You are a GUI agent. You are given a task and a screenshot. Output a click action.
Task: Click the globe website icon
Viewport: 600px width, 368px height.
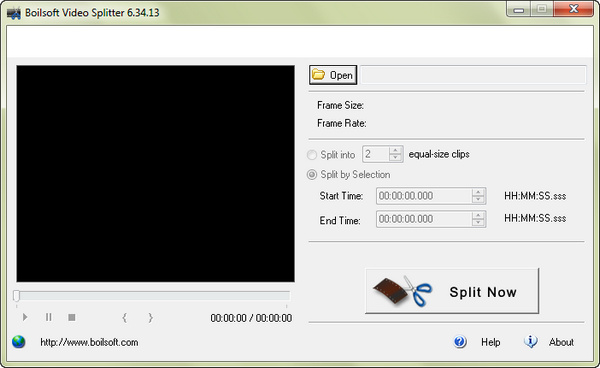click(x=19, y=342)
